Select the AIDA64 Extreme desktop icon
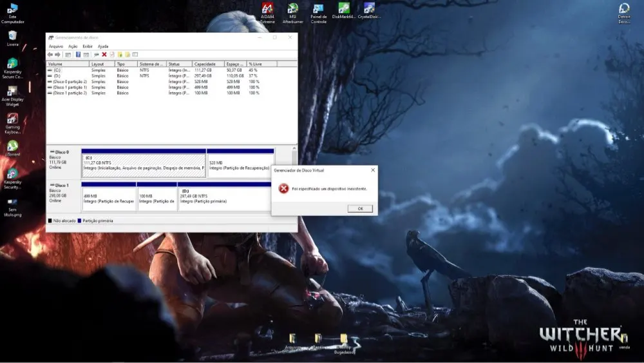 267,13
